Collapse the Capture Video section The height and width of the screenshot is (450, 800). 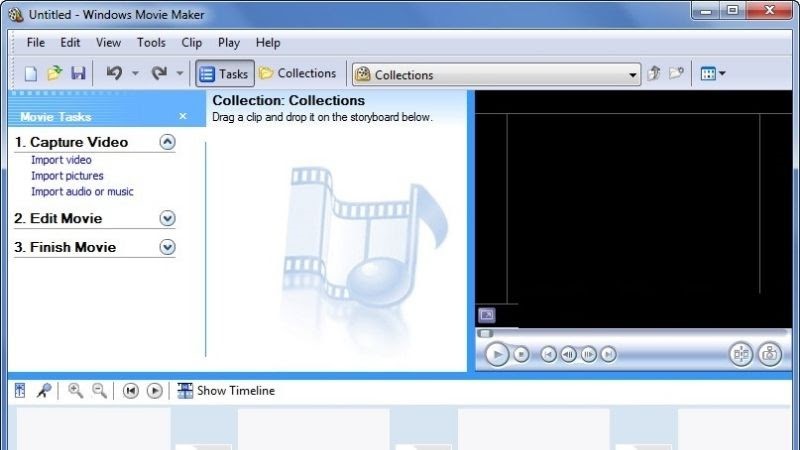167,142
